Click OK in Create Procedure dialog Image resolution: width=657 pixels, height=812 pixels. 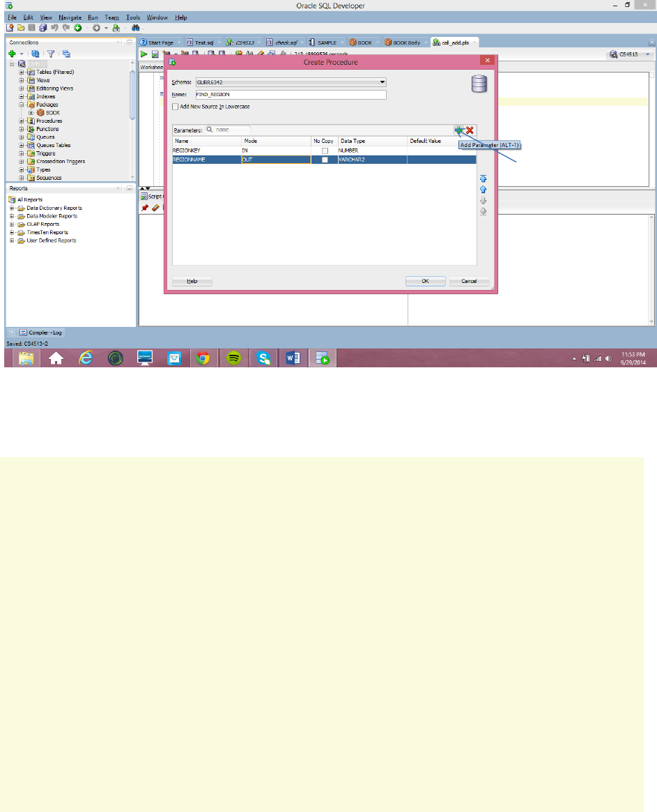pos(425,281)
